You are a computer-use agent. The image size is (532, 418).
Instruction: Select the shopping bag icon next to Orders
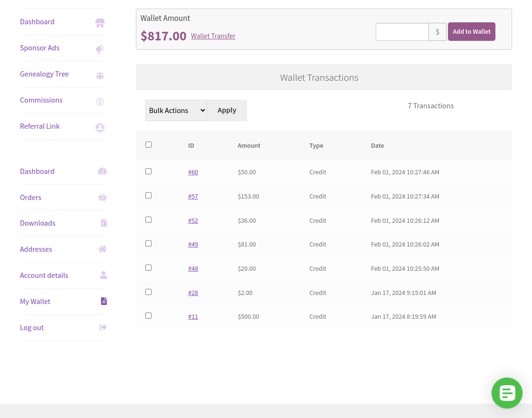103,197
